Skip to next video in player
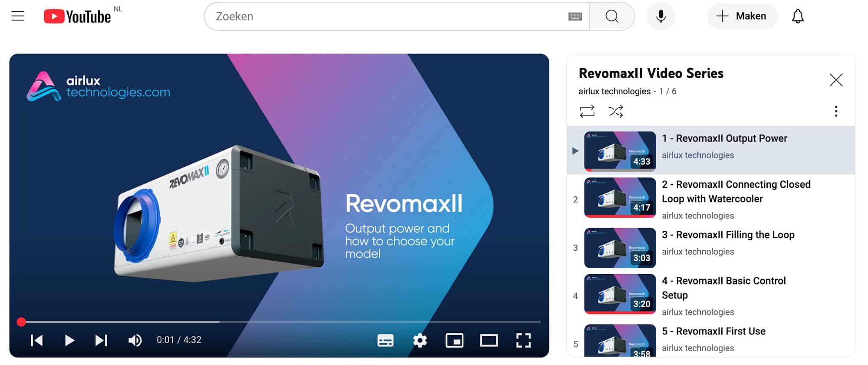Screen dimensions: 868x365 (x=101, y=340)
